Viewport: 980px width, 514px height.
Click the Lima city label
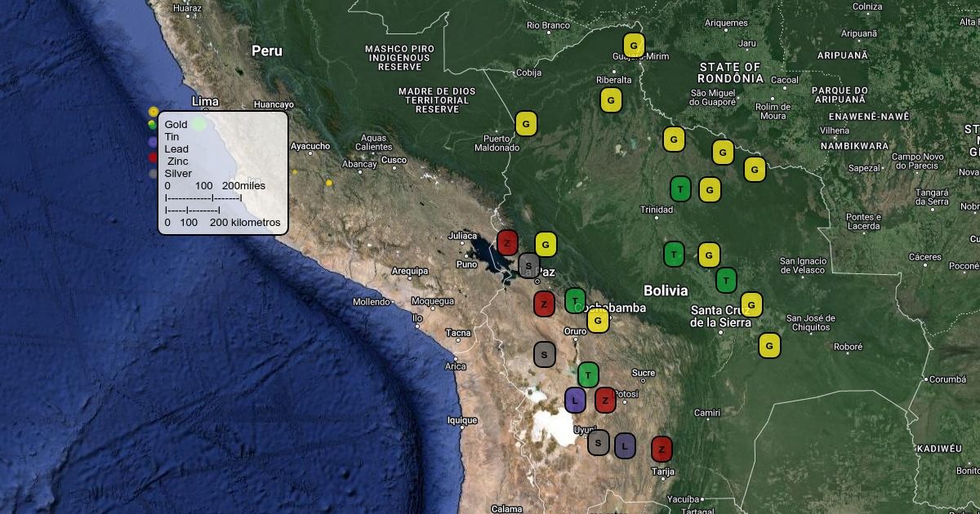[x=205, y=101]
